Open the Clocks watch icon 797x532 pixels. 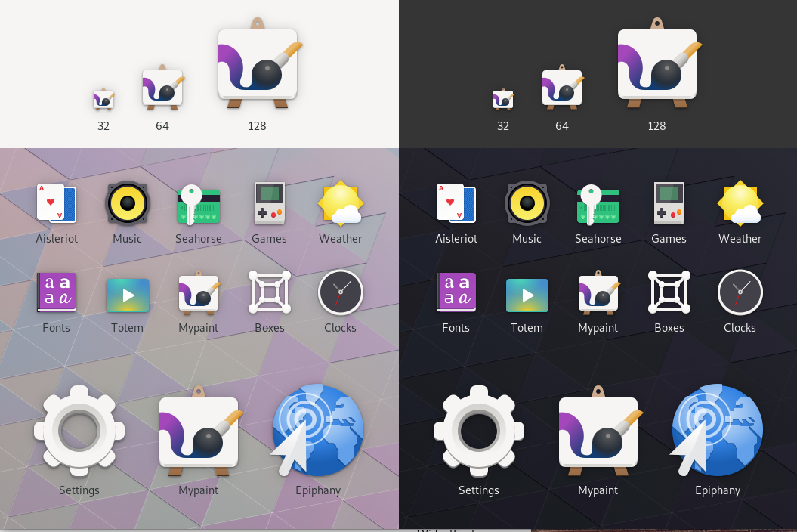(340, 292)
